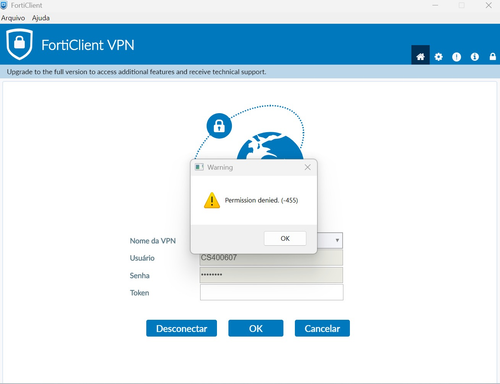Click the Cancelar button
The width and height of the screenshot is (500, 384).
[x=322, y=328]
